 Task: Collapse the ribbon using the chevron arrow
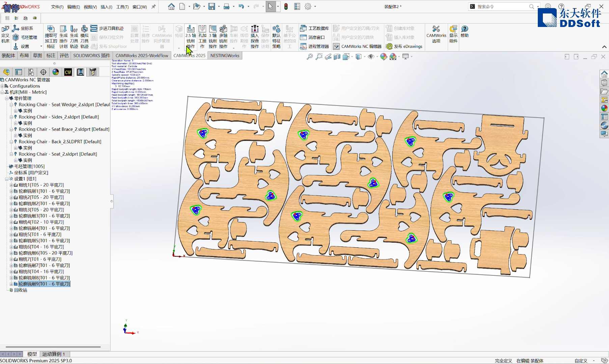click(x=604, y=47)
